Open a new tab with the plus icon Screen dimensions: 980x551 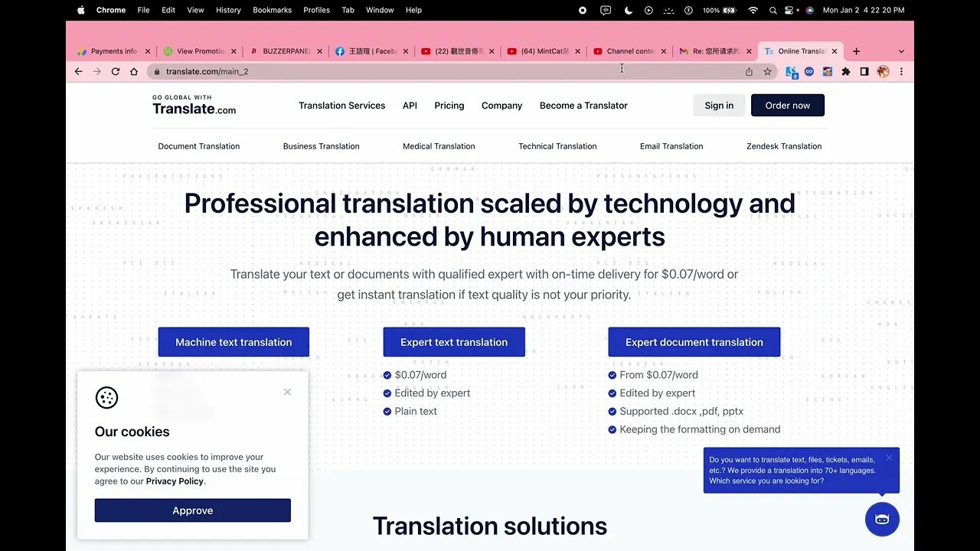[x=856, y=51]
